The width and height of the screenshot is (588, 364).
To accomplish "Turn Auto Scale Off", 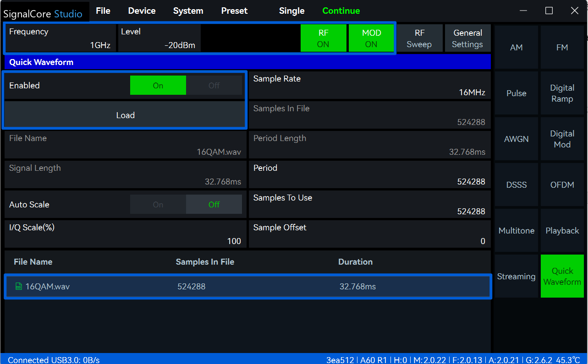I will point(214,205).
